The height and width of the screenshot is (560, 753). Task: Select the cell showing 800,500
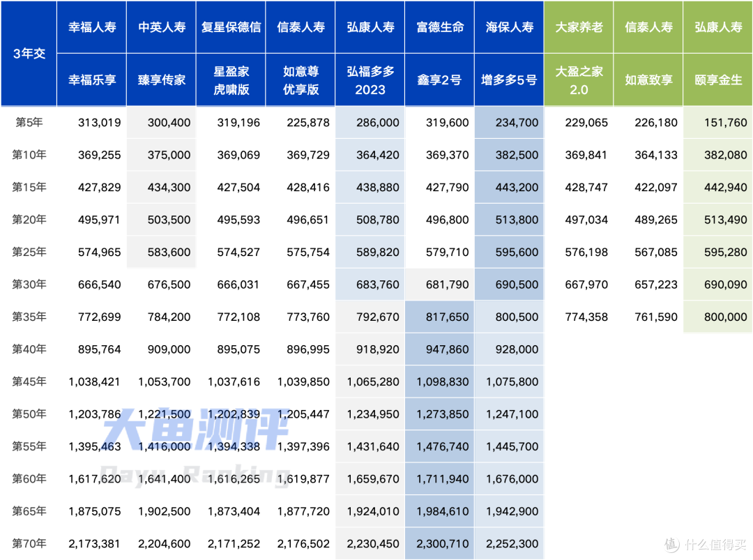(x=510, y=317)
